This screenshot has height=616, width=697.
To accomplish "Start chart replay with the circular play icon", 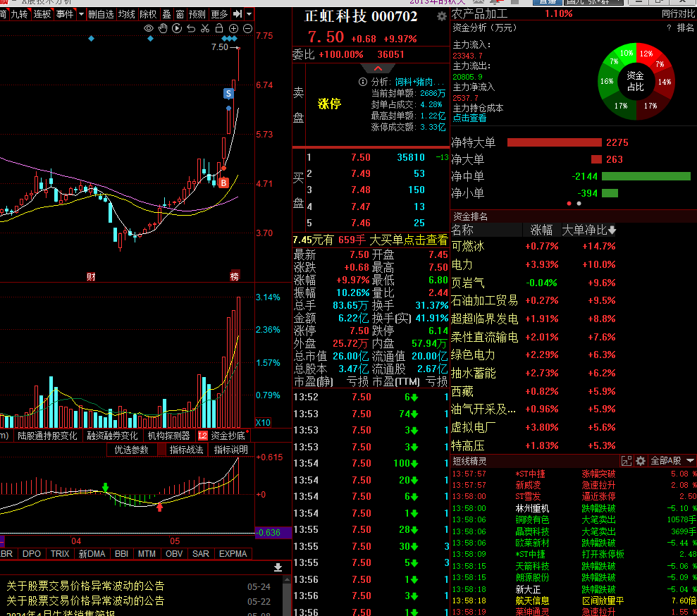I will [177, 28].
